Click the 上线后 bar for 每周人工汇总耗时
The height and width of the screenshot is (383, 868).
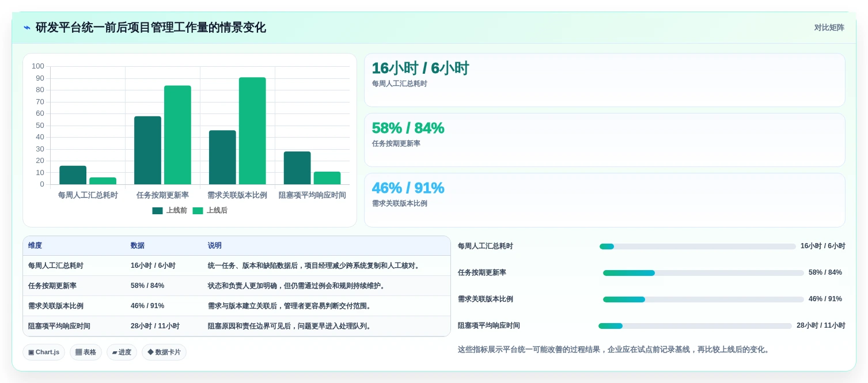click(x=103, y=181)
